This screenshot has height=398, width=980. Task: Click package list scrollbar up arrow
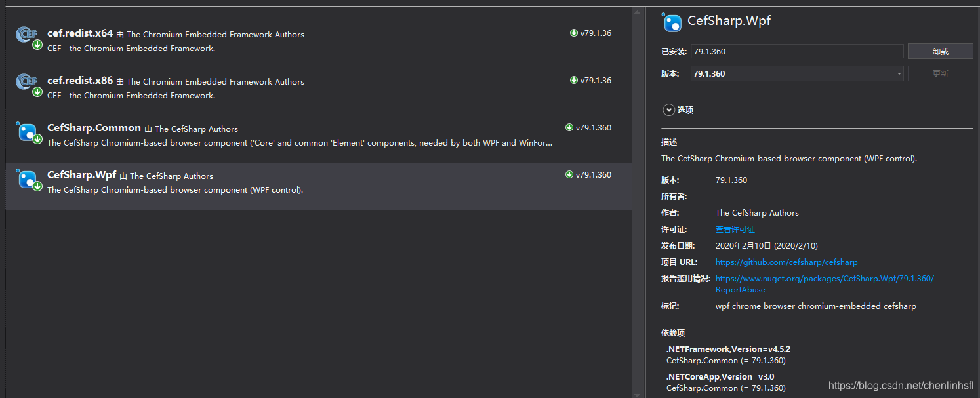tap(637, 11)
